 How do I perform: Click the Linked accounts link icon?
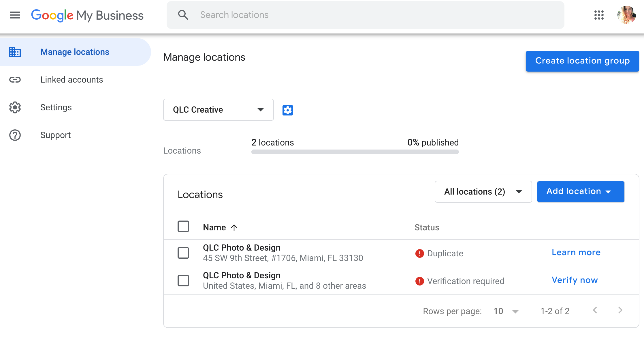pos(15,80)
